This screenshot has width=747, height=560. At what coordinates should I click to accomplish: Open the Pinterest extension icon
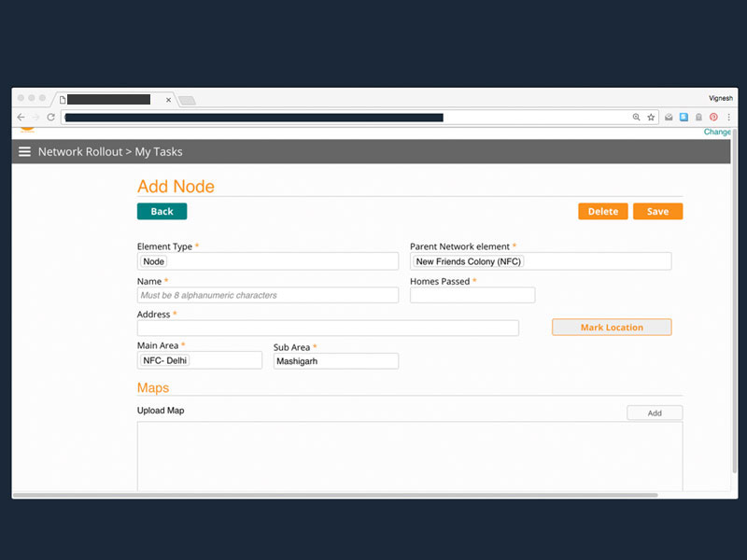click(713, 118)
